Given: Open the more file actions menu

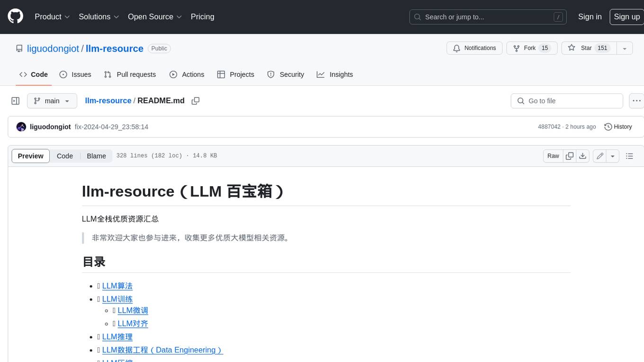Looking at the screenshot, I should click(636, 101).
